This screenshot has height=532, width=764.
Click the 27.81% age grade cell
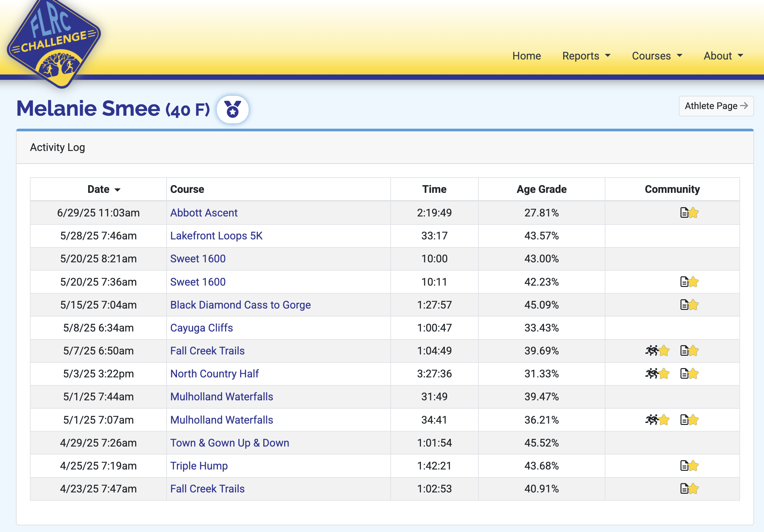coord(541,212)
